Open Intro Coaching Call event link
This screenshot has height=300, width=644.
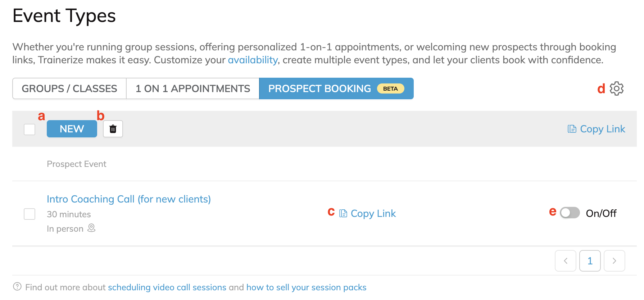pos(128,199)
